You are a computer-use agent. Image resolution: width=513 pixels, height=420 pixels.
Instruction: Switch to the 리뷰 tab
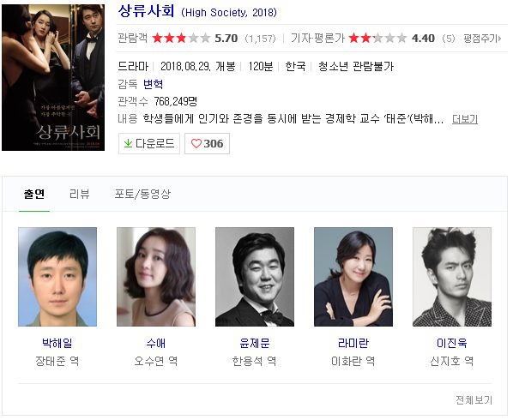[80, 194]
